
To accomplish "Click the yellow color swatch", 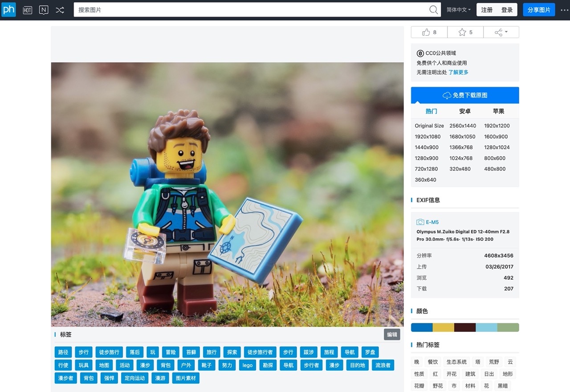I will click(x=444, y=327).
